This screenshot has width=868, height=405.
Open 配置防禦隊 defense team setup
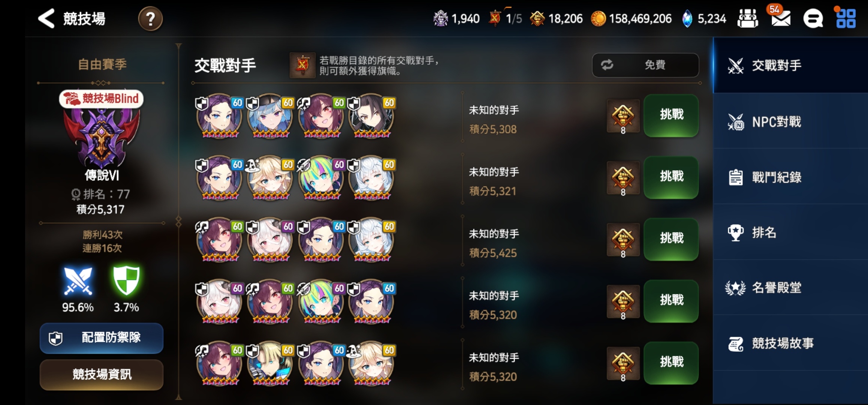tap(102, 338)
